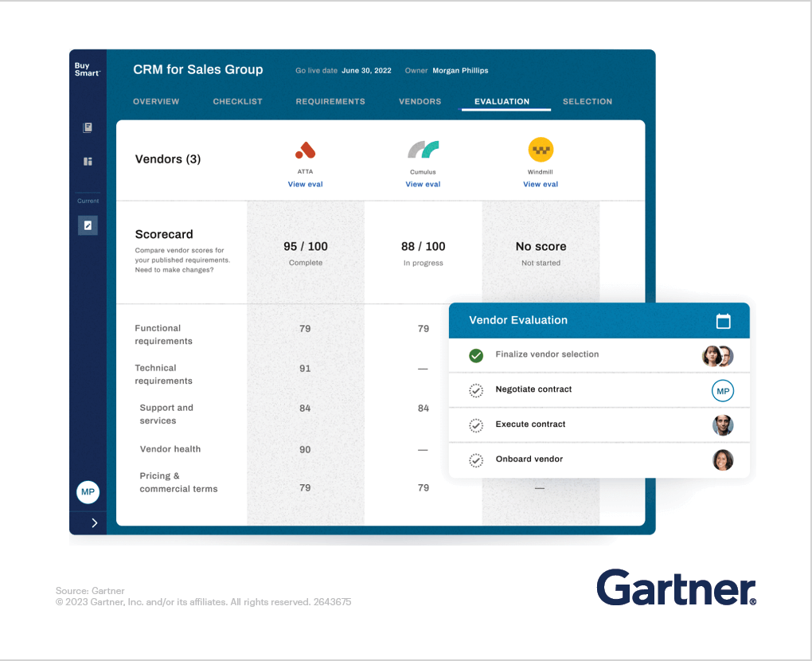Select the Support and services row label

pos(166,414)
